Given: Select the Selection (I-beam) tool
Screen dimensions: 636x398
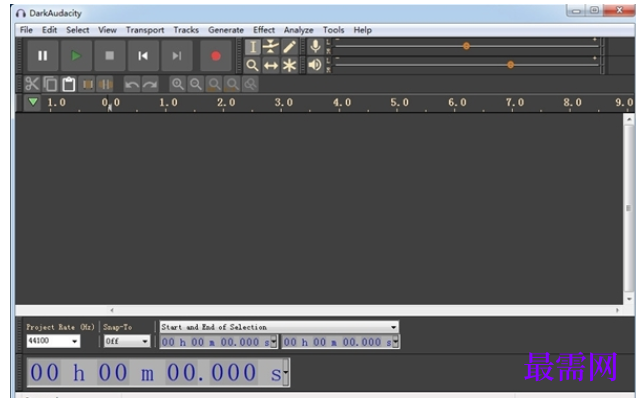Looking at the screenshot, I should click(252, 47).
